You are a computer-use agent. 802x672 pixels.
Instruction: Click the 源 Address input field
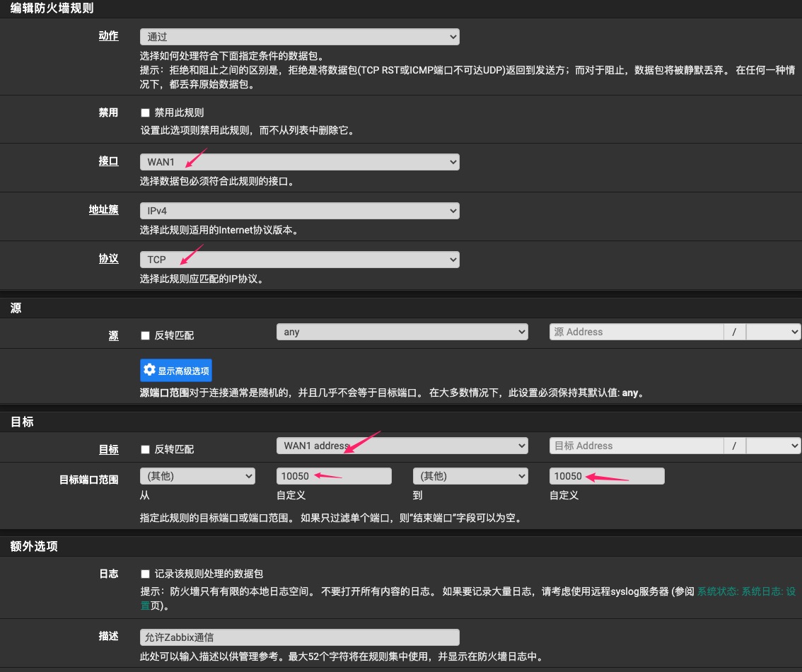click(637, 332)
